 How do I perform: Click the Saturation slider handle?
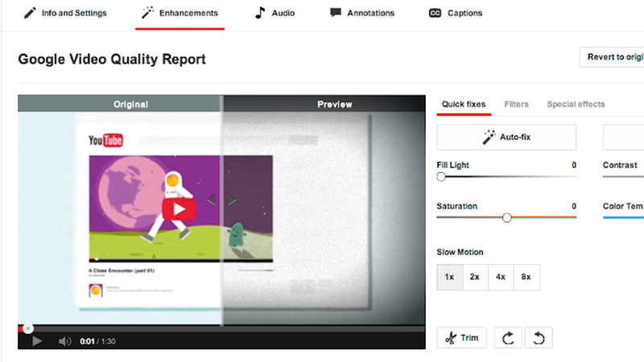pyautogui.click(x=506, y=217)
